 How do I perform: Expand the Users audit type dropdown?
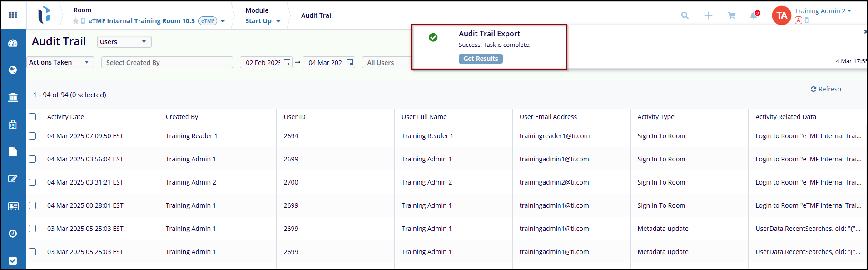pyautogui.click(x=124, y=42)
